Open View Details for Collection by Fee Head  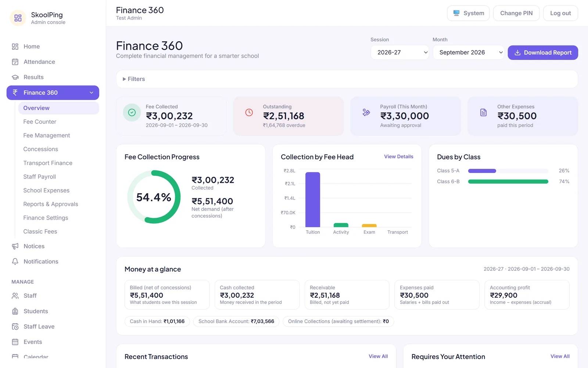[x=399, y=157]
